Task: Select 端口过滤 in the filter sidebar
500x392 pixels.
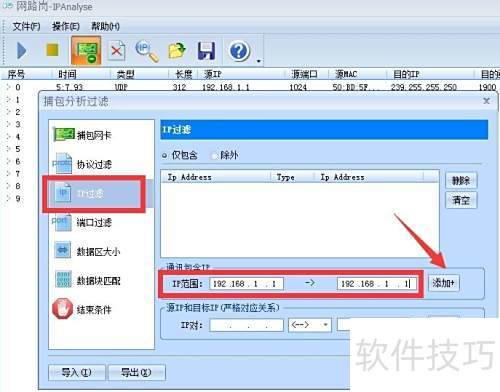Action: tap(83, 222)
